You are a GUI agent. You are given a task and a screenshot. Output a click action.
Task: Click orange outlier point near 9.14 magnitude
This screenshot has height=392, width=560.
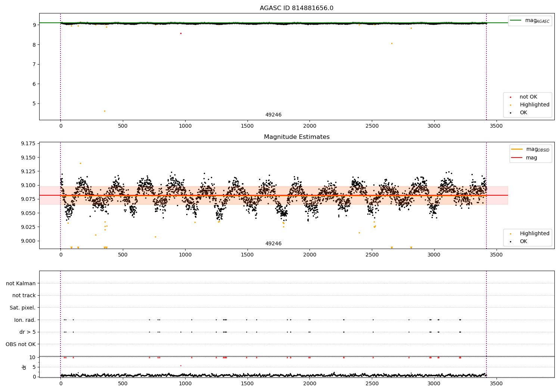pos(80,163)
